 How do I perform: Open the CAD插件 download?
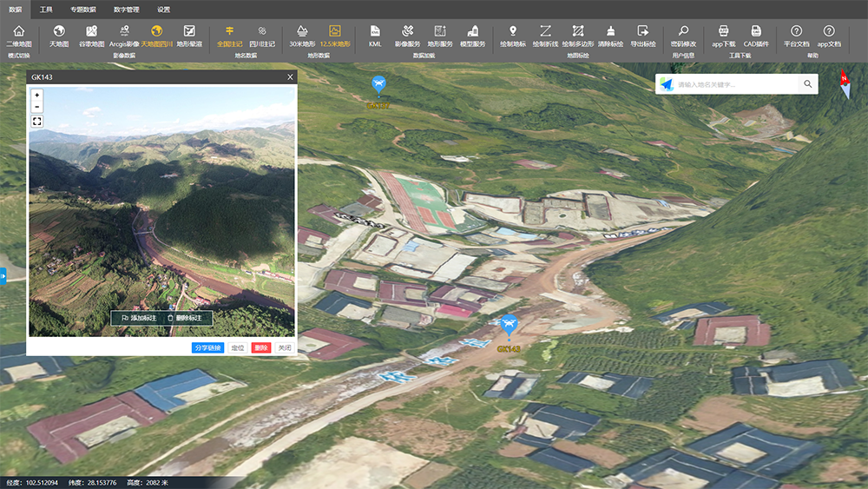click(x=756, y=35)
